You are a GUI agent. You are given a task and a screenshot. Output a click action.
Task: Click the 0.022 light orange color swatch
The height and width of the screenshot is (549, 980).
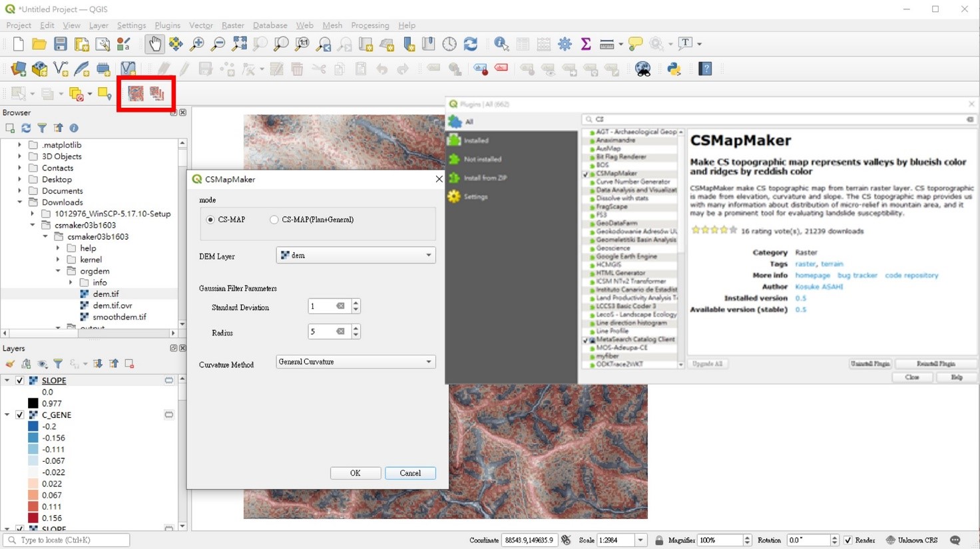tap(33, 484)
